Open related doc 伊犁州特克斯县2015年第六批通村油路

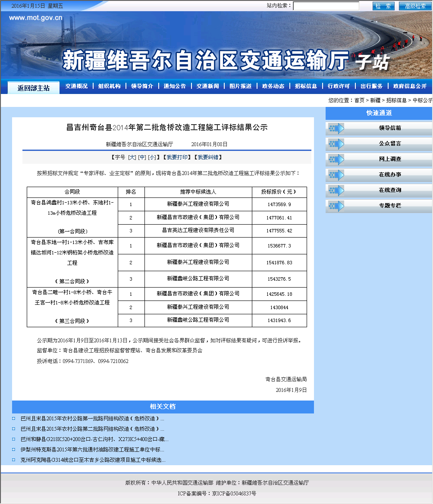92,449
